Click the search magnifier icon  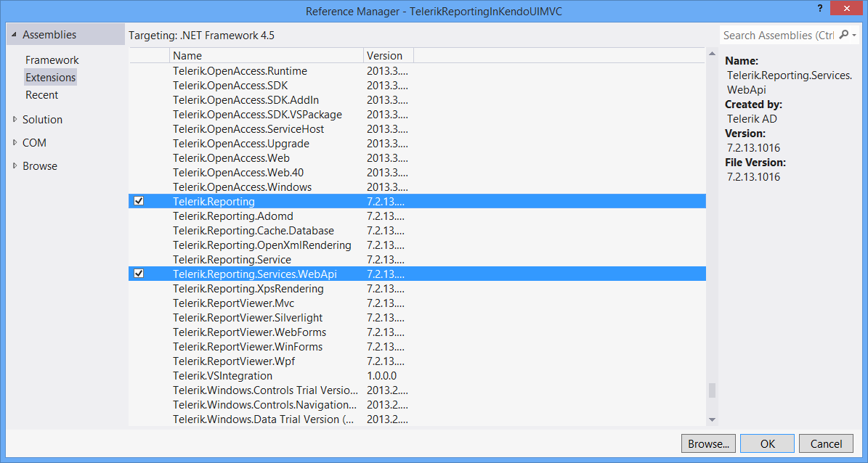[843, 35]
